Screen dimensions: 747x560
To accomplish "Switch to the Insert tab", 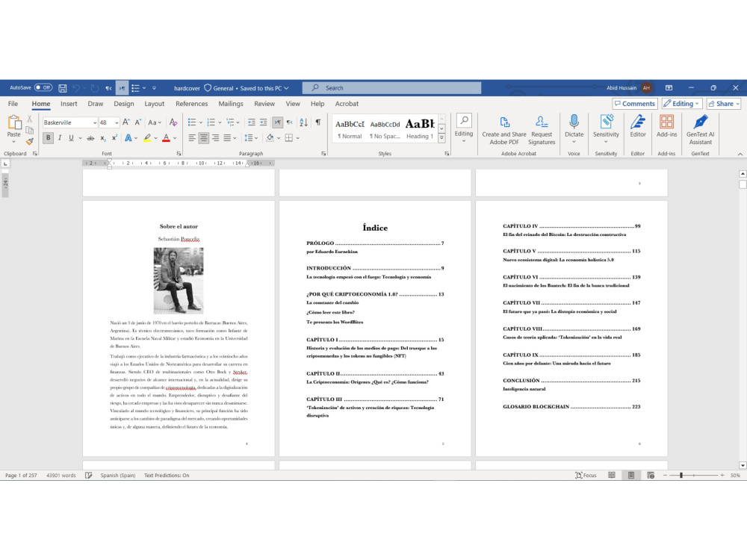I will pyautogui.click(x=69, y=104).
